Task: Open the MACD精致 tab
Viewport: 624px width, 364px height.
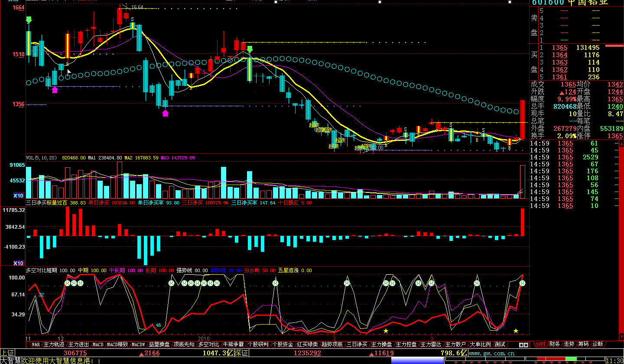Action: [118, 344]
